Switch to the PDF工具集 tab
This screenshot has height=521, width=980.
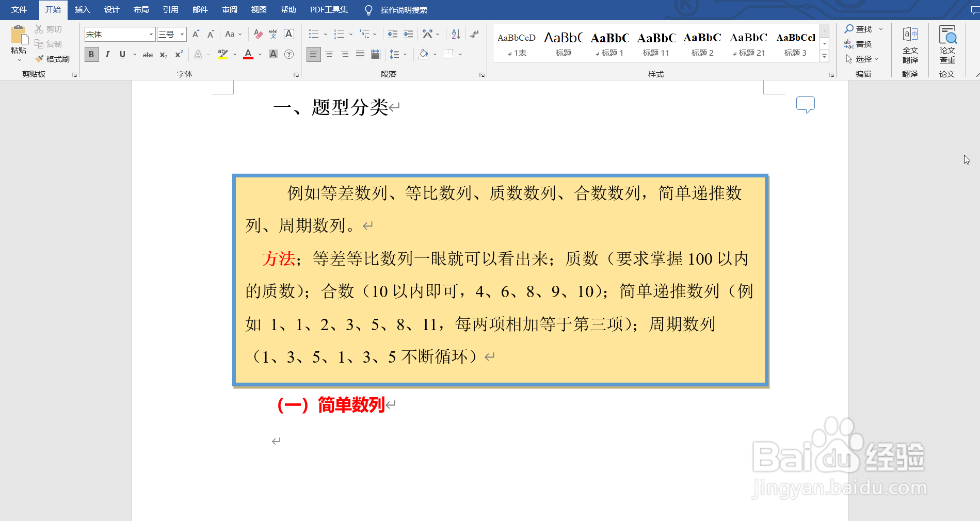pyautogui.click(x=329, y=10)
